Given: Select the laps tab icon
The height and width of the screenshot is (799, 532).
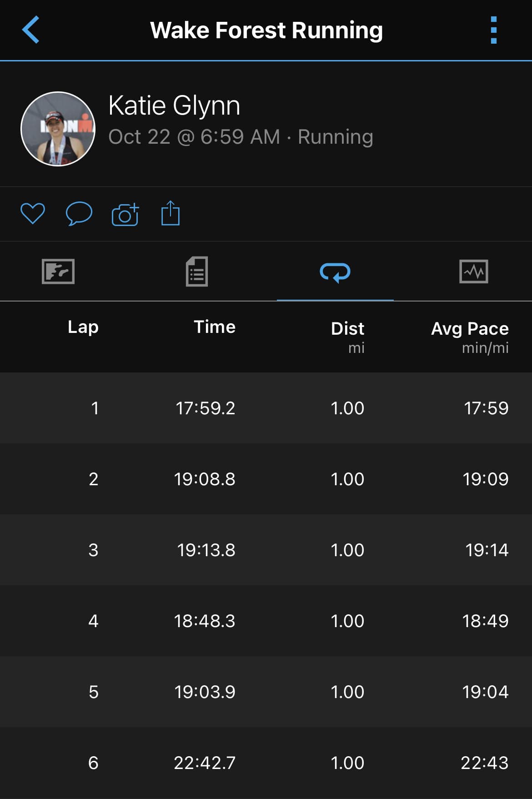Looking at the screenshot, I should [335, 272].
